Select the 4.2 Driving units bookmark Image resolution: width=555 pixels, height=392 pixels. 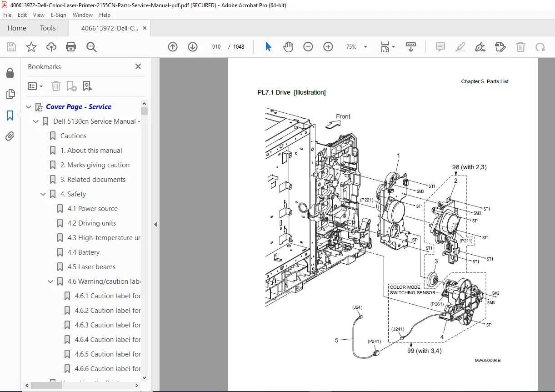(x=92, y=223)
